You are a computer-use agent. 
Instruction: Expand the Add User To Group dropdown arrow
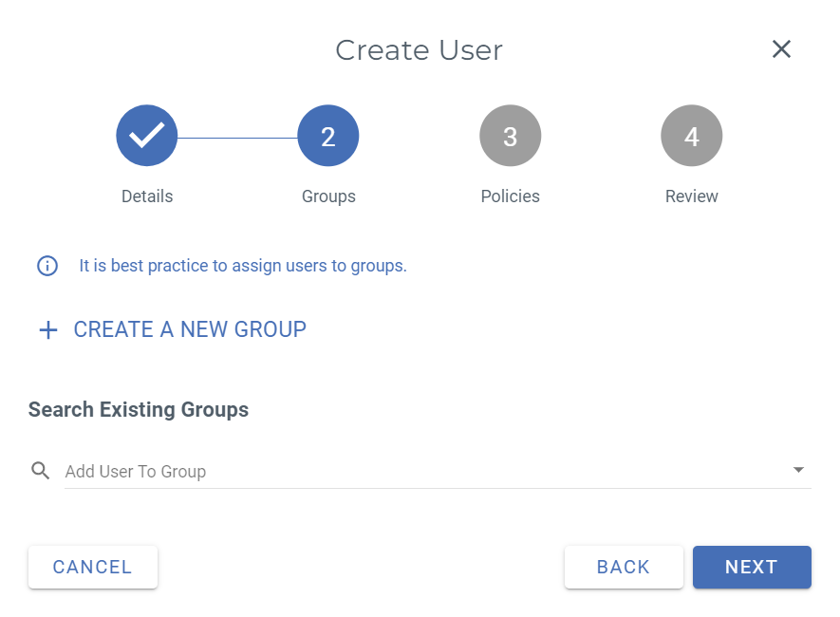[798, 470]
